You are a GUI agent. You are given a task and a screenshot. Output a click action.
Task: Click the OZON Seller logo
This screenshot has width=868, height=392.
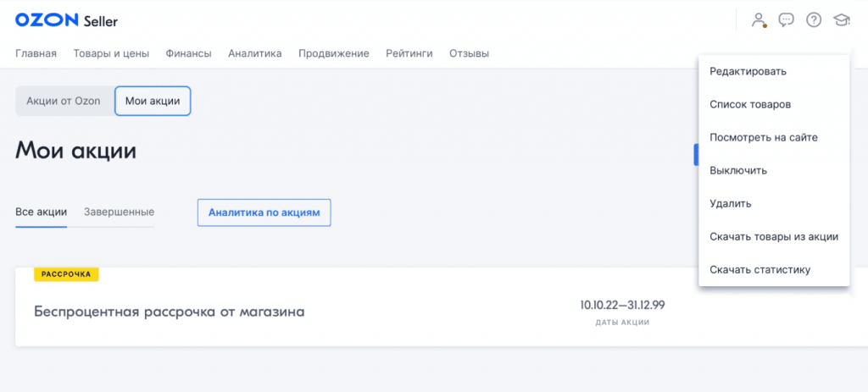pyautogui.click(x=67, y=19)
